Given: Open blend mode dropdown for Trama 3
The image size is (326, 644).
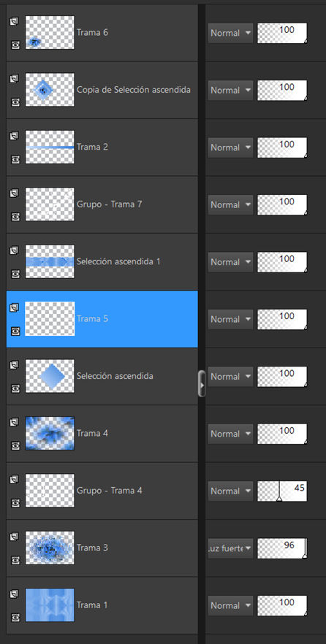Looking at the screenshot, I should point(230,548).
